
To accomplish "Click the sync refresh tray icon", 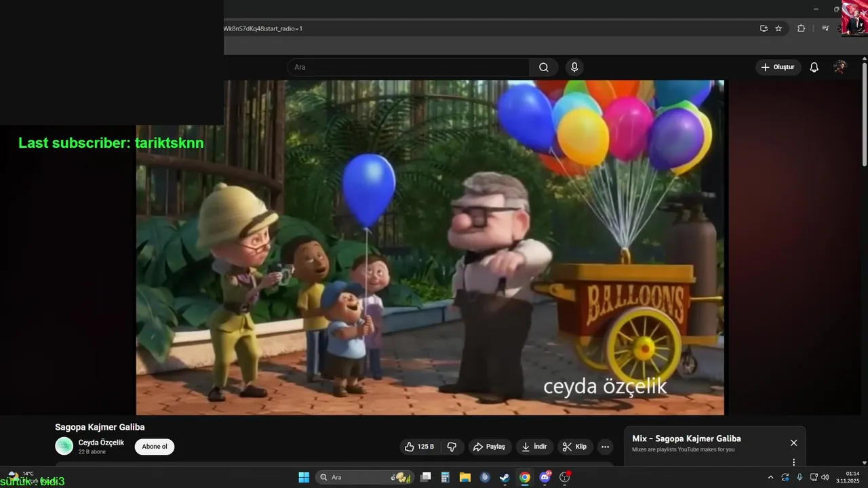I will pos(785,477).
